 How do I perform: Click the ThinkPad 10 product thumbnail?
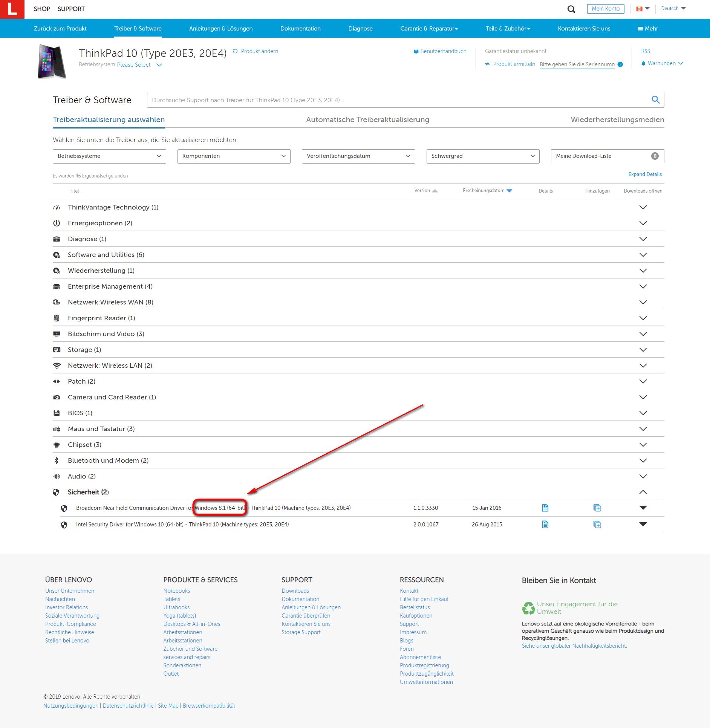pos(52,61)
